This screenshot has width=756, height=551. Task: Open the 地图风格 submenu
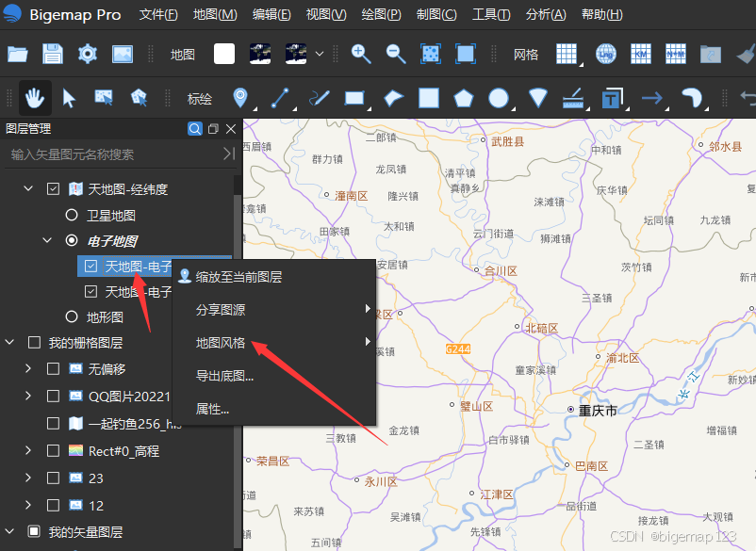point(274,343)
